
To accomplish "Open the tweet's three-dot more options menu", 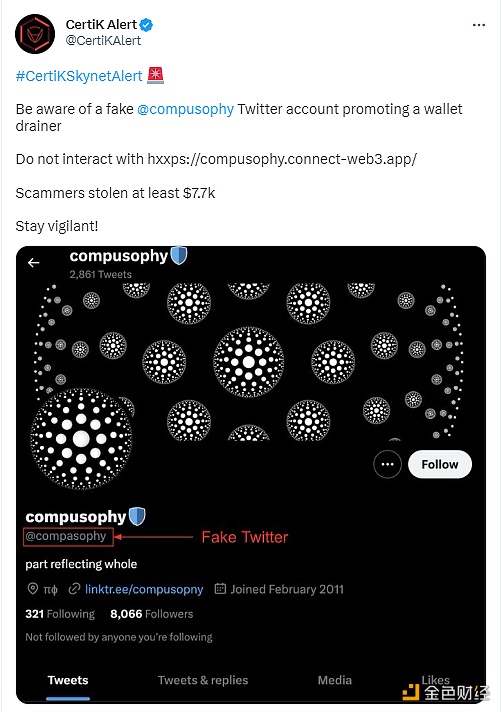I will [x=479, y=25].
